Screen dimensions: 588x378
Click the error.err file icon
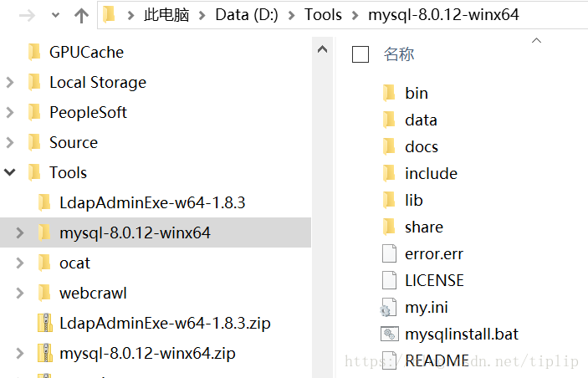point(388,253)
